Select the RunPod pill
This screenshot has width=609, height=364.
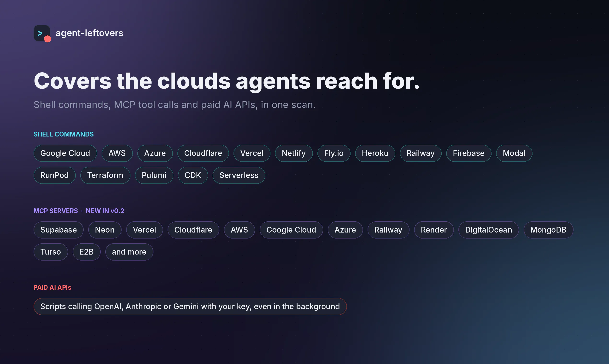pos(54,175)
